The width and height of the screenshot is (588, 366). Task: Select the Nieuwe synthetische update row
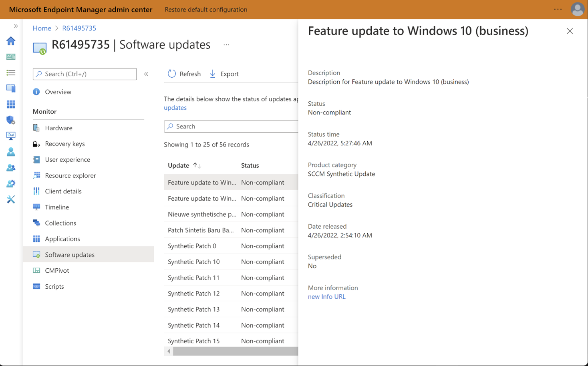[231, 214]
